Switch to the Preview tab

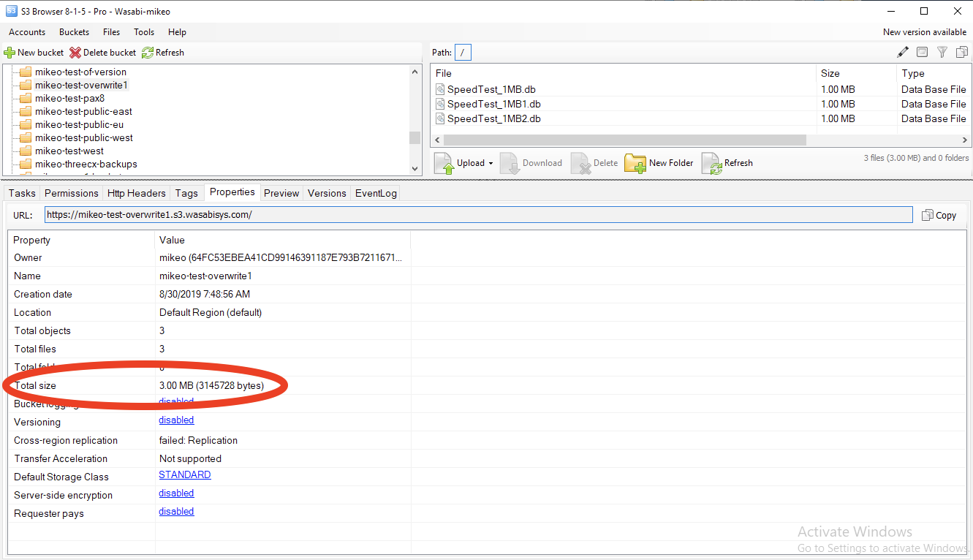pos(281,193)
